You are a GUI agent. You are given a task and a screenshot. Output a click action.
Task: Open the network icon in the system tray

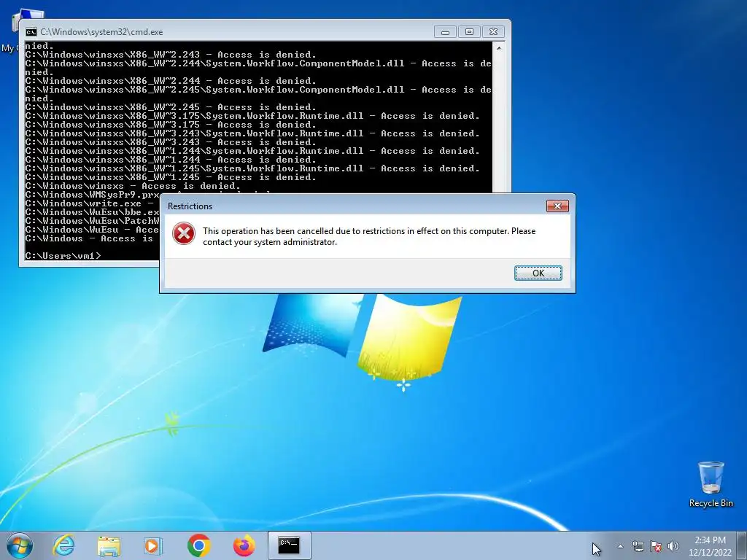click(638, 546)
